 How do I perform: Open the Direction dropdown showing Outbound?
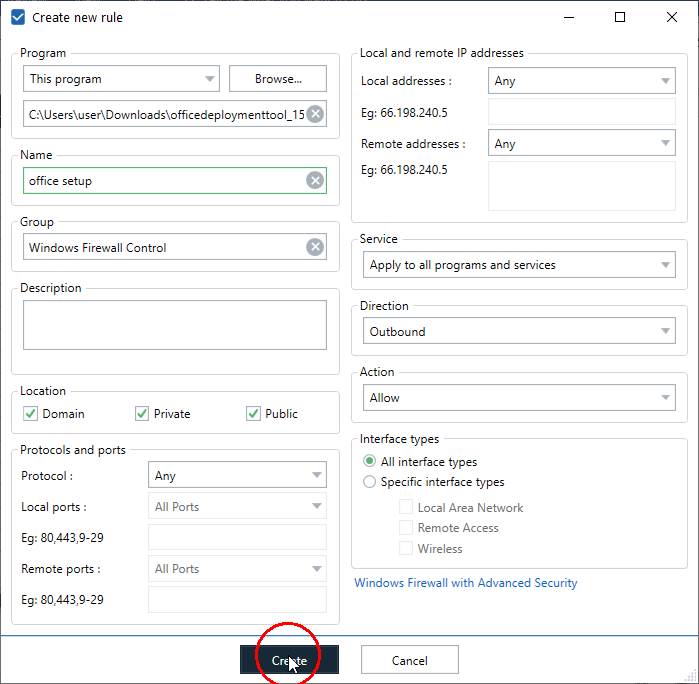tap(518, 332)
